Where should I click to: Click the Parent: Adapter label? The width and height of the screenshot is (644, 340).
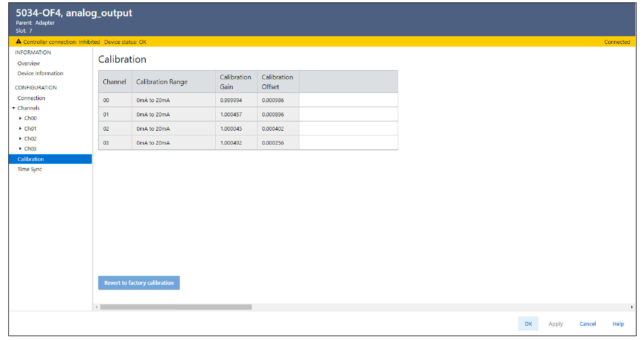35,23
